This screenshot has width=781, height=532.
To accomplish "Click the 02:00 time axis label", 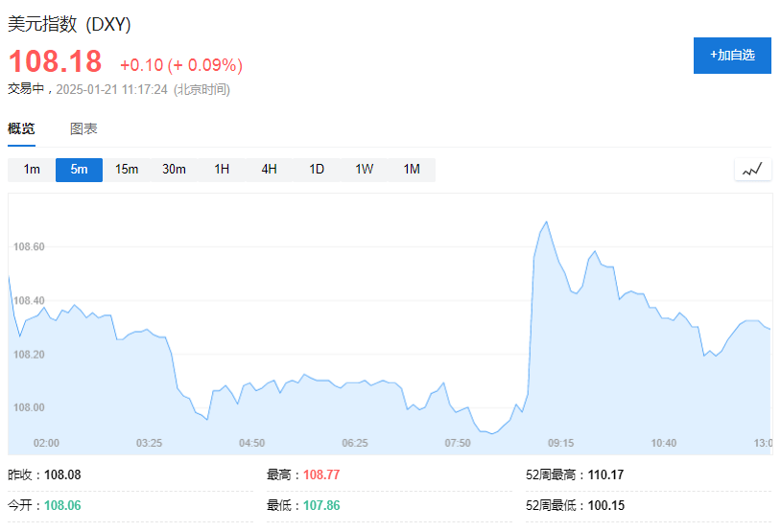I will click(46, 443).
